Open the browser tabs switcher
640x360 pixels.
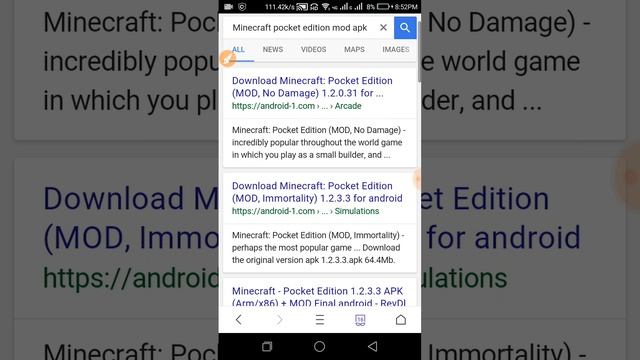[x=360, y=320]
